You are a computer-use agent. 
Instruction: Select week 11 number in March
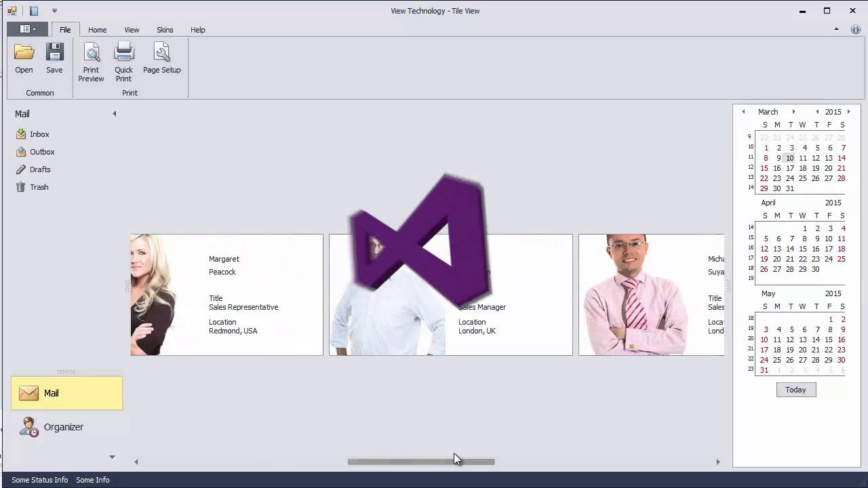click(751, 157)
